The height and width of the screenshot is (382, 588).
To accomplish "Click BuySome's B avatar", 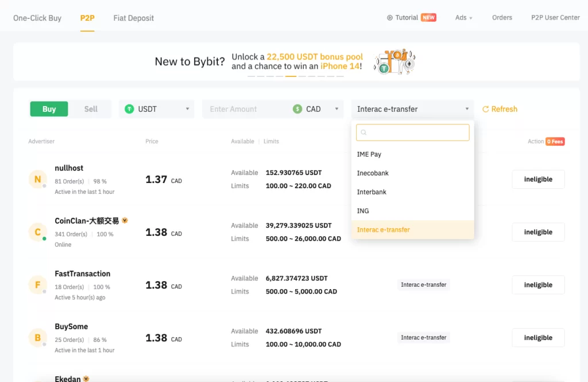I will tap(37, 338).
